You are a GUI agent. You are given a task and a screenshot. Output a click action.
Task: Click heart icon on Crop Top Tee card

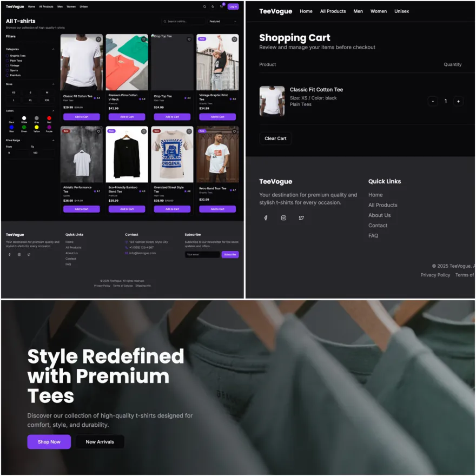tap(189, 39)
